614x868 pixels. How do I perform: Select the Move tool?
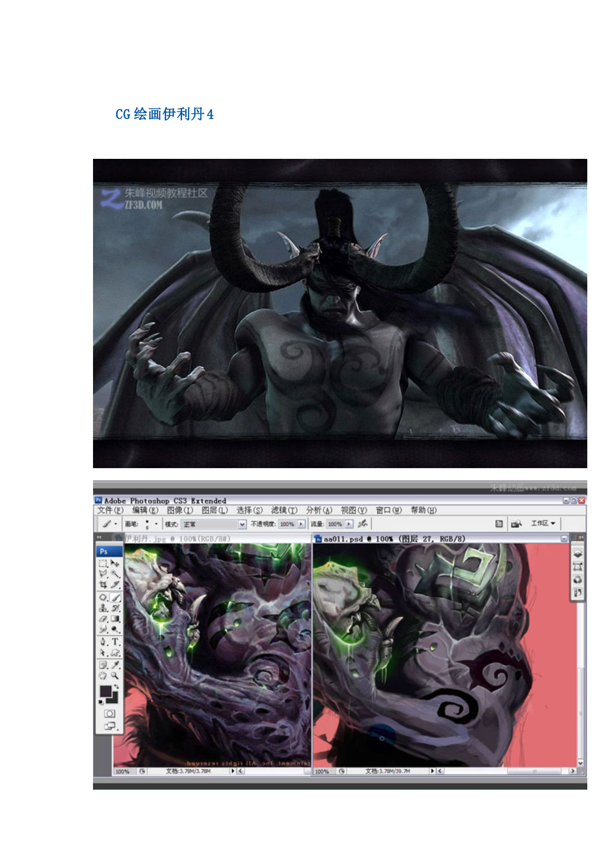click(x=115, y=563)
